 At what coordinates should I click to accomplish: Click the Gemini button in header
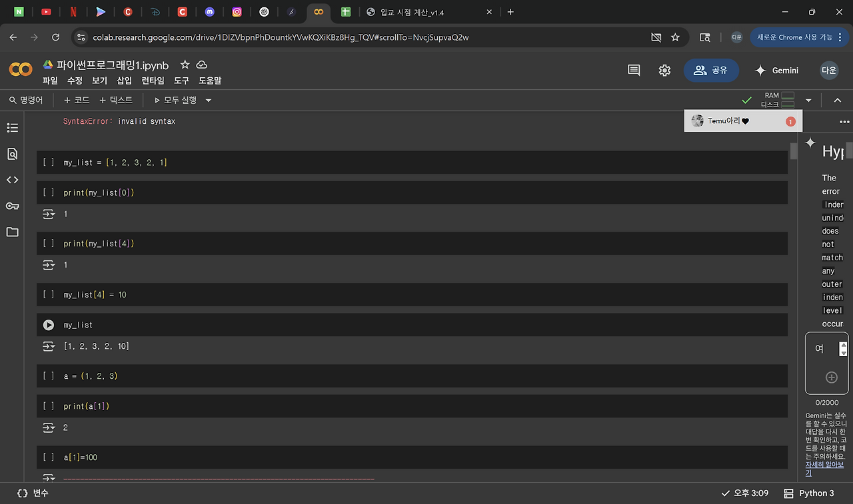[776, 70]
